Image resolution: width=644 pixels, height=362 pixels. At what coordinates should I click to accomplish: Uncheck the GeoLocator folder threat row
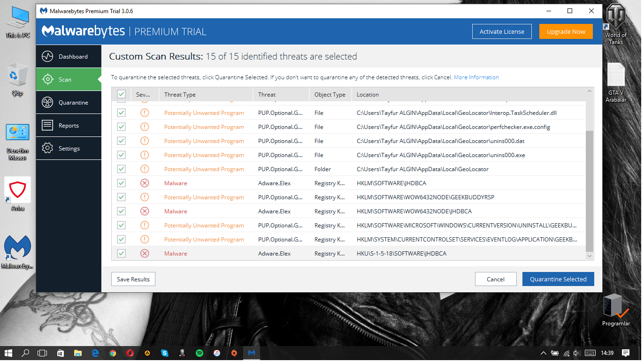pyautogui.click(x=121, y=169)
